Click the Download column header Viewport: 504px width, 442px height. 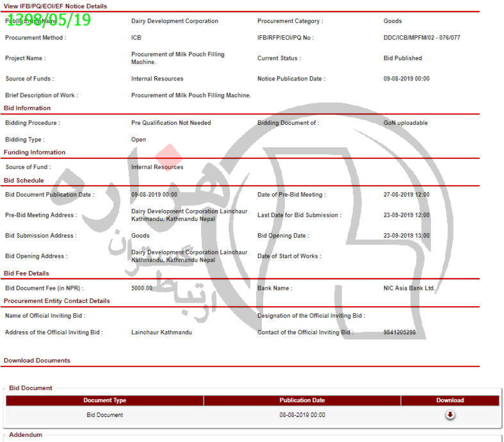click(450, 400)
